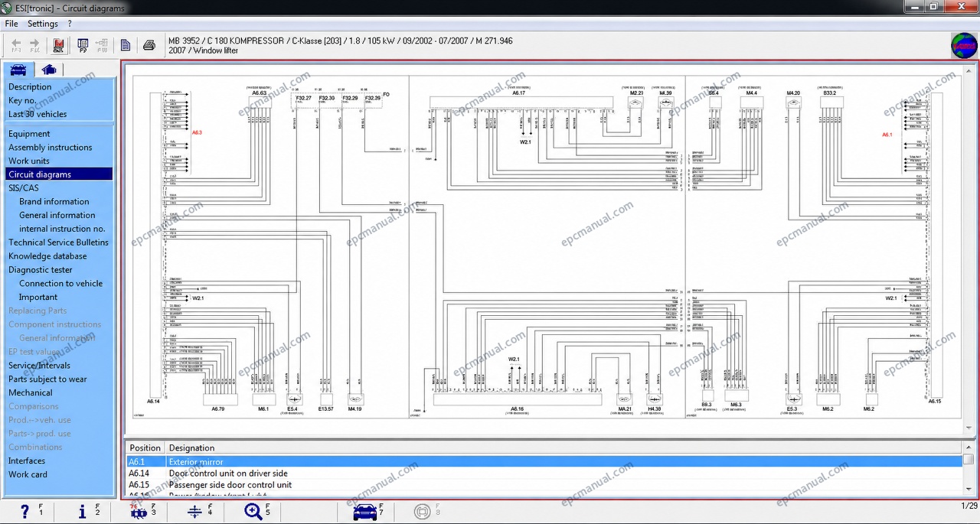Open Brand information under SIS/CAS
The image size is (980, 524).
tap(54, 201)
